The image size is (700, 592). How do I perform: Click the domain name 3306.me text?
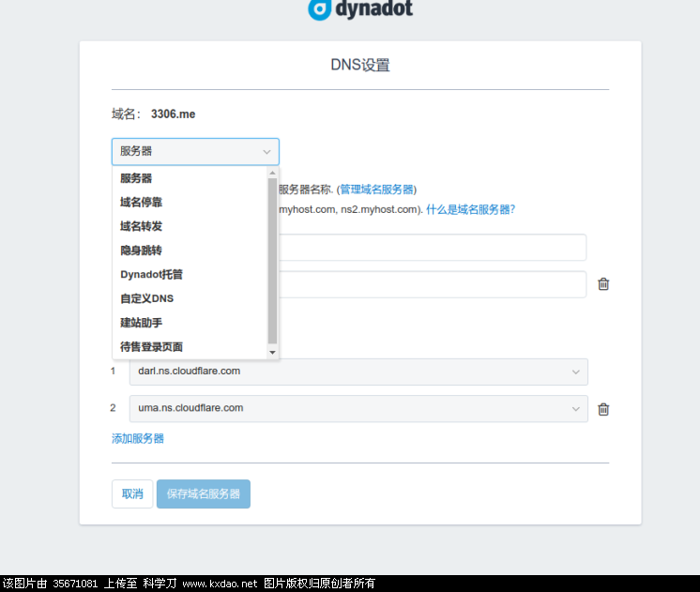click(174, 114)
